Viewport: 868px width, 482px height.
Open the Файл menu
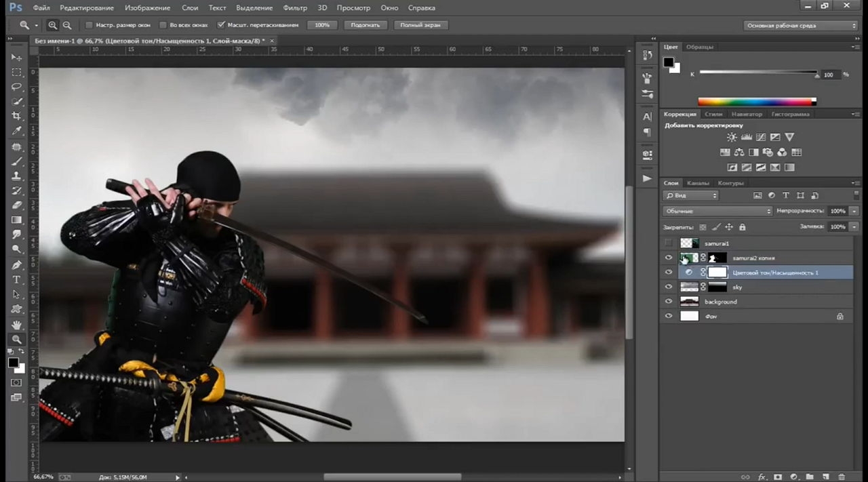tap(41, 7)
